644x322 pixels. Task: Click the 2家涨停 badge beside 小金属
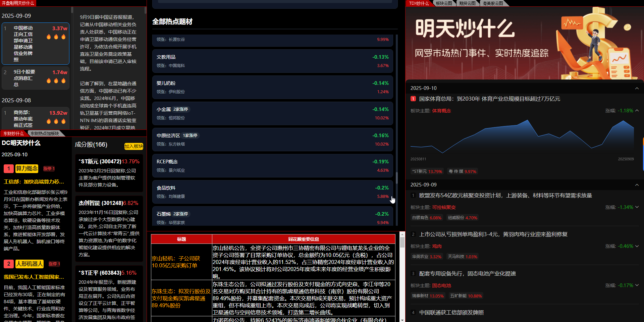point(180,109)
